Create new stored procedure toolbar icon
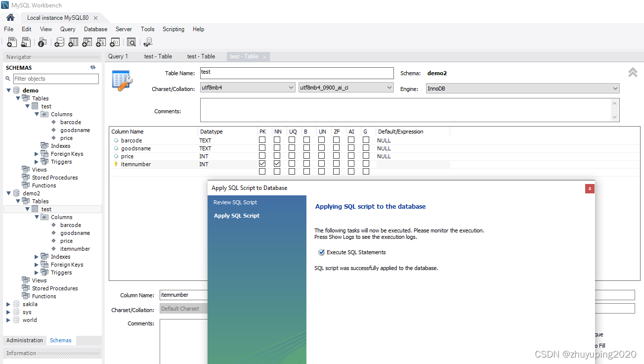This screenshot has width=644, height=364. pyautogui.click(x=101, y=43)
